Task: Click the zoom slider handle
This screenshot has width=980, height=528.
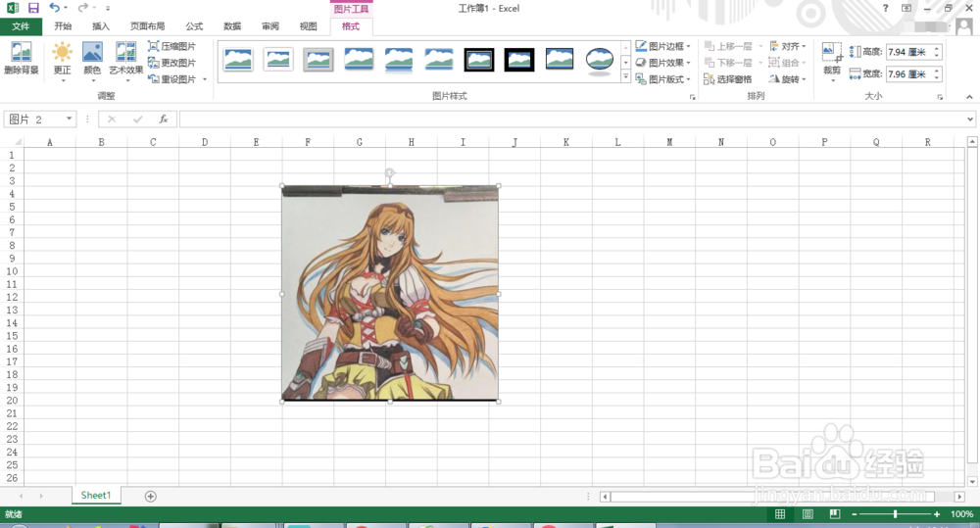Action: coord(895,513)
